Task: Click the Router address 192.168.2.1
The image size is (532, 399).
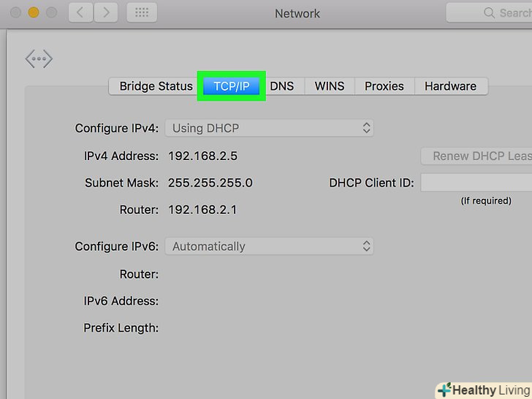Action: [202, 210]
